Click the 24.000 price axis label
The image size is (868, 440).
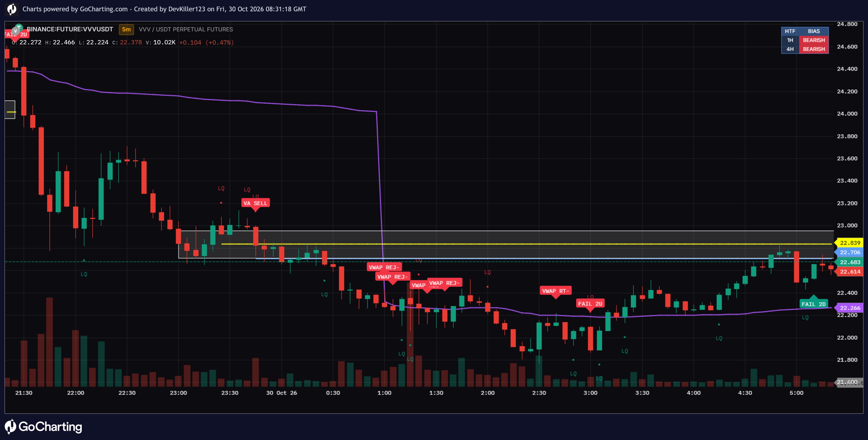(x=847, y=114)
